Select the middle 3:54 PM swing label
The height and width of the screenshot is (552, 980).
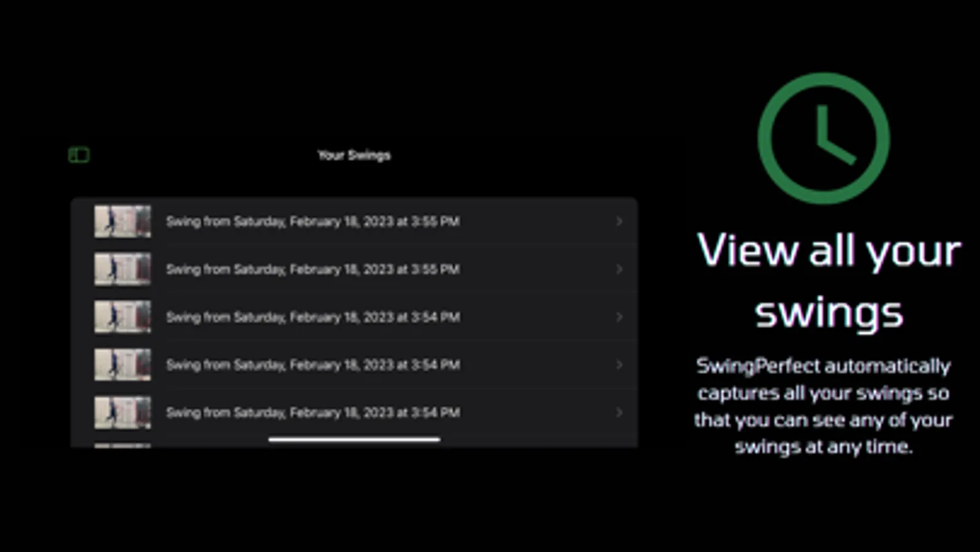313,365
